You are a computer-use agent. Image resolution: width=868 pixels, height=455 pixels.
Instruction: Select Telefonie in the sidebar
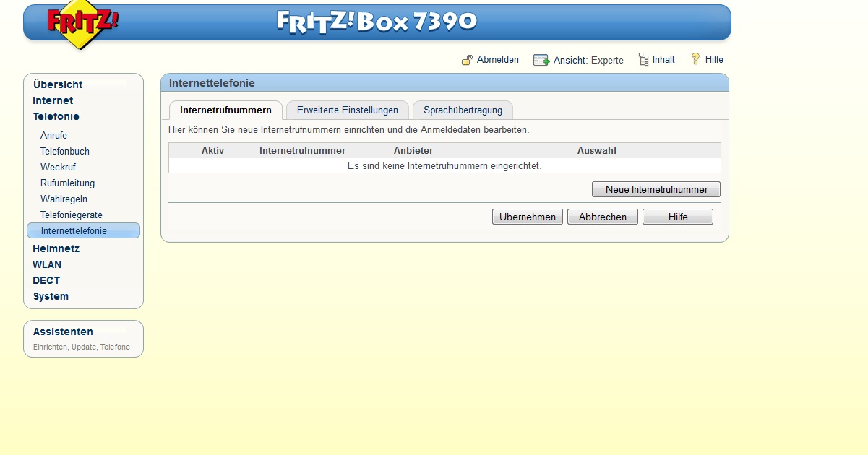pyautogui.click(x=56, y=116)
